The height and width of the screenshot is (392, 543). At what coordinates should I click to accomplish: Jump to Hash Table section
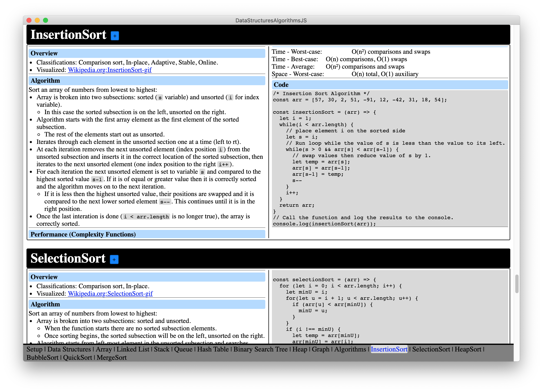(x=213, y=349)
